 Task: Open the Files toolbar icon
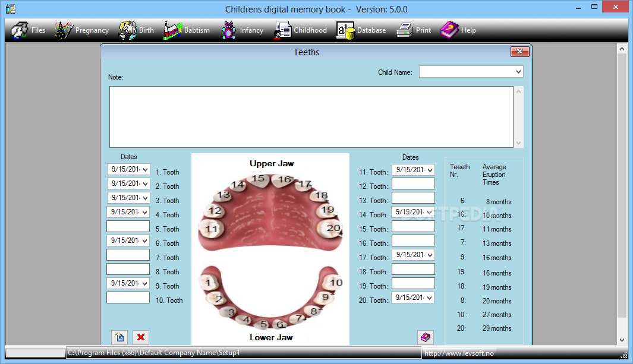tap(19, 30)
